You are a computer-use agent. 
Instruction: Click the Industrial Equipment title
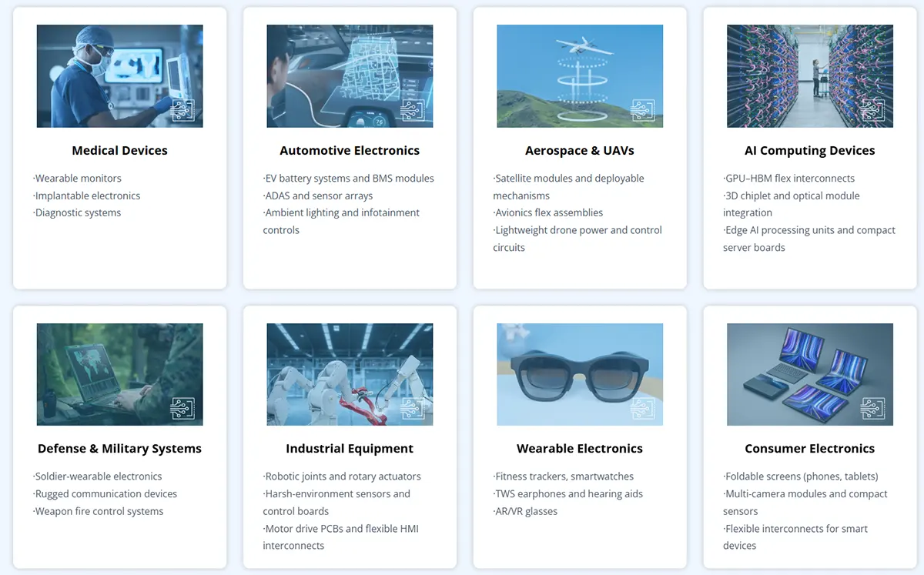(350, 449)
